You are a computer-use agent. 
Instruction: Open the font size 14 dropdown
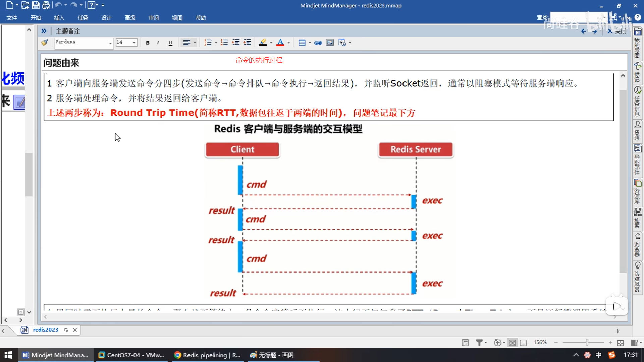click(134, 43)
